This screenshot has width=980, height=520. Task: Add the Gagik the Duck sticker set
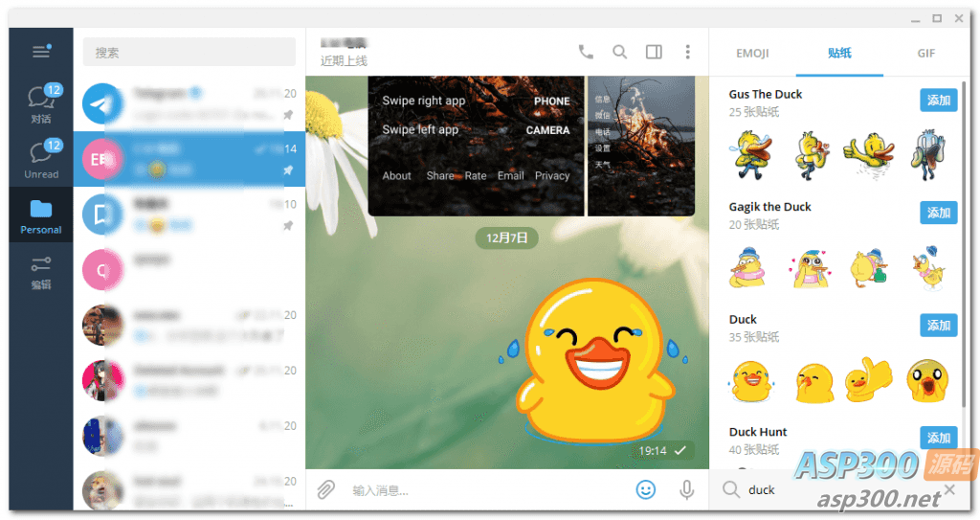[x=939, y=213]
